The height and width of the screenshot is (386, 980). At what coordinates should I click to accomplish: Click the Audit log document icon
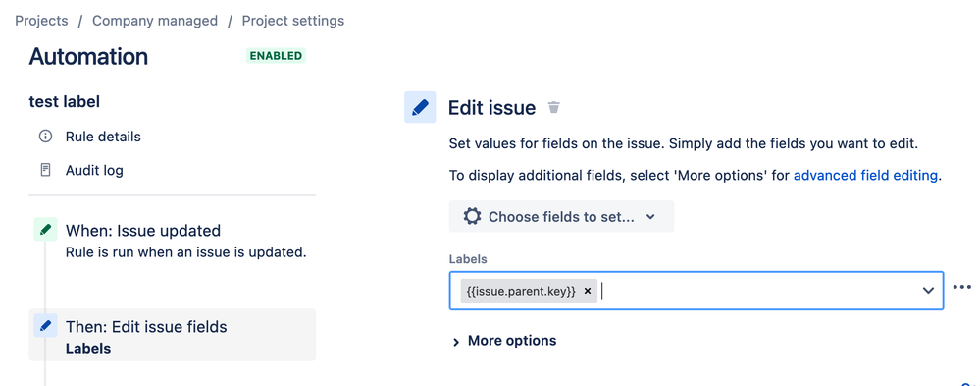pos(45,170)
